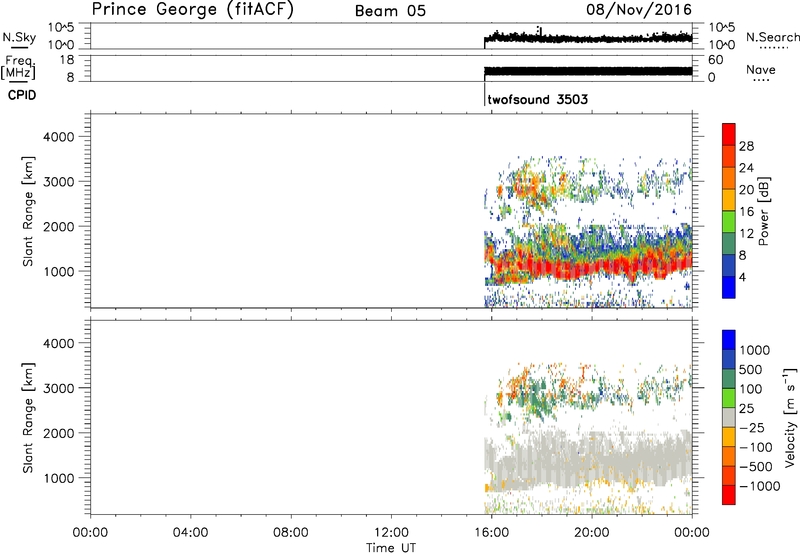800x554 pixels.
Task: Click '2000' on the Velocity panel range axis
Action: click(x=59, y=433)
